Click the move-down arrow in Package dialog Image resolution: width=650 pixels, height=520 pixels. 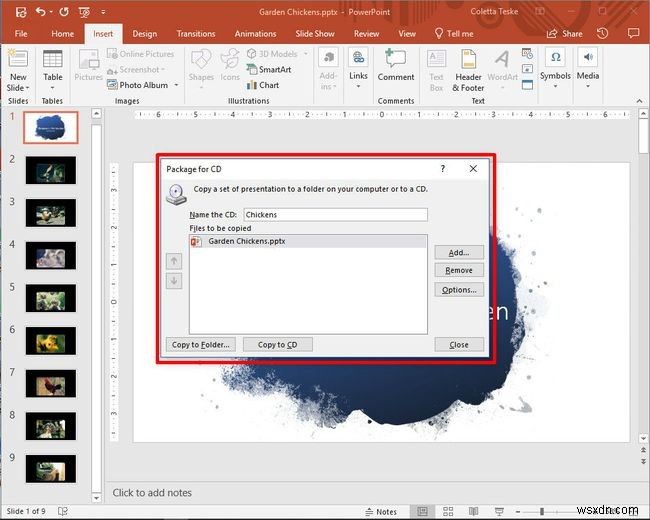click(174, 281)
